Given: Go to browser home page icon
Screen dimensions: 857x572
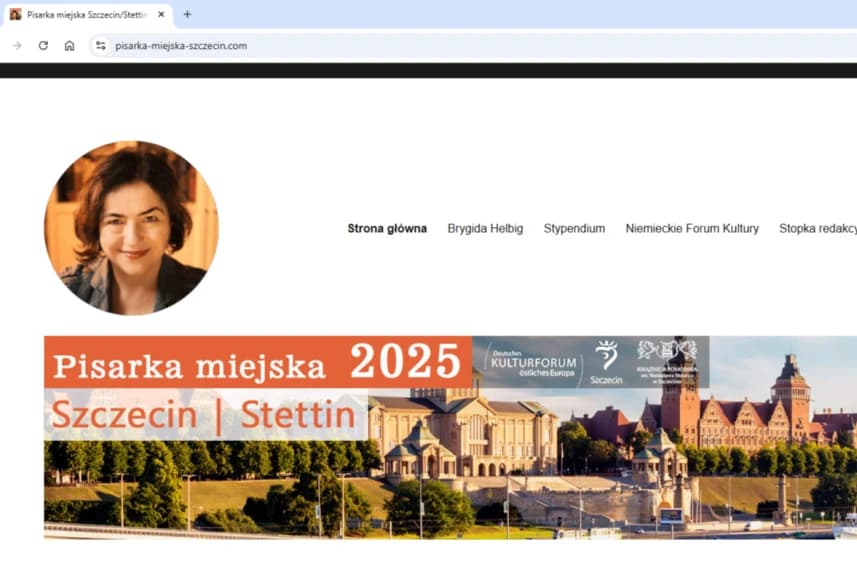Looking at the screenshot, I should (69, 46).
